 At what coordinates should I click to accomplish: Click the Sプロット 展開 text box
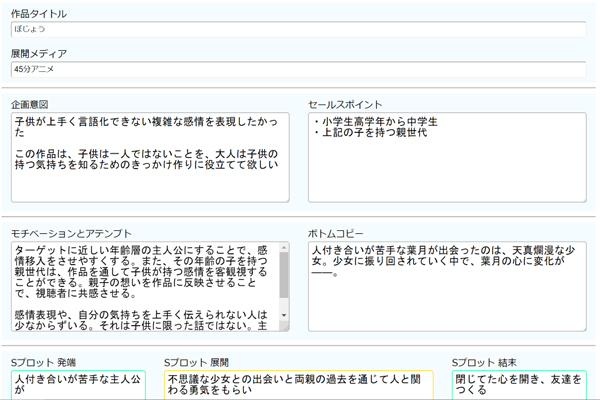pyautogui.click(x=298, y=385)
